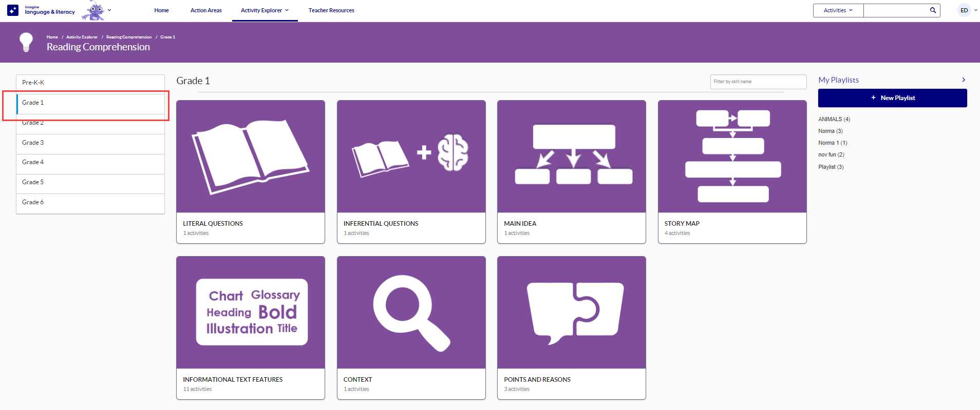Screen dimensions: 980x410
Task: Open the Points and Reasons puzzle tile
Action: click(x=571, y=313)
